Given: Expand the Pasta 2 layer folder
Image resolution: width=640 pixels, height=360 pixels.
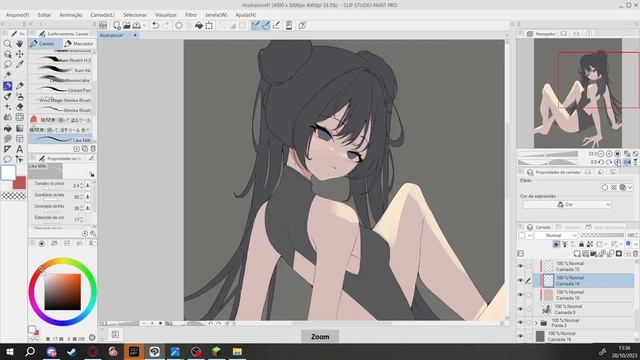Looking at the screenshot, I should pos(536,323).
